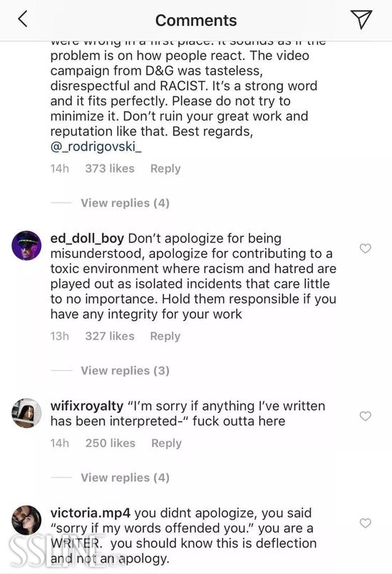Expand View replies (4) under wifixroyalty comment

point(125,477)
